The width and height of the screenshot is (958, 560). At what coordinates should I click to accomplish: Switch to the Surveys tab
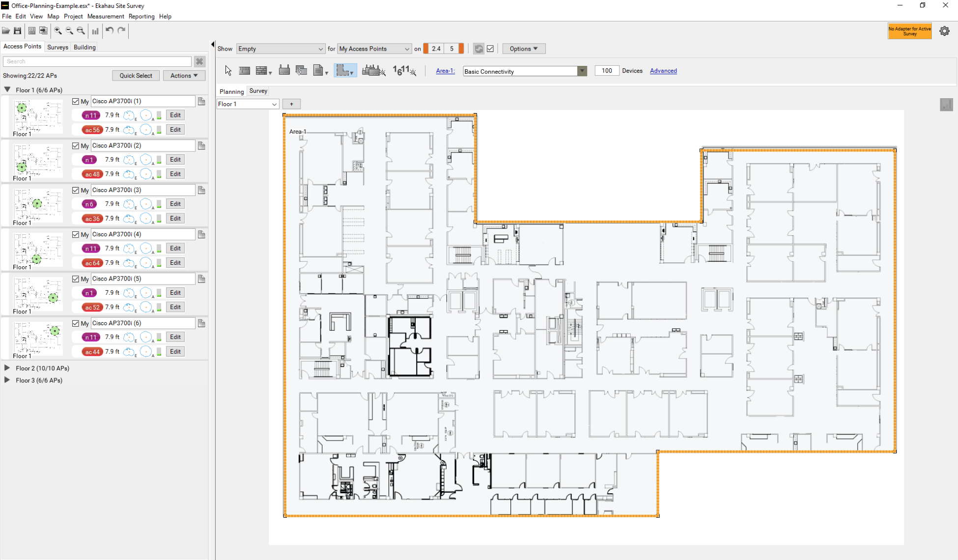click(57, 47)
